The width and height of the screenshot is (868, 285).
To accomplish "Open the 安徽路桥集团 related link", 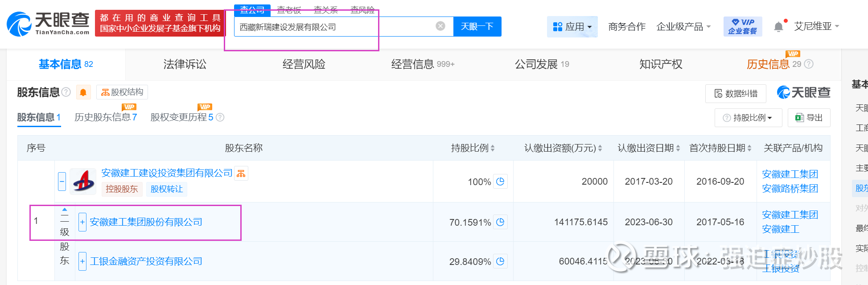I will (x=790, y=189).
